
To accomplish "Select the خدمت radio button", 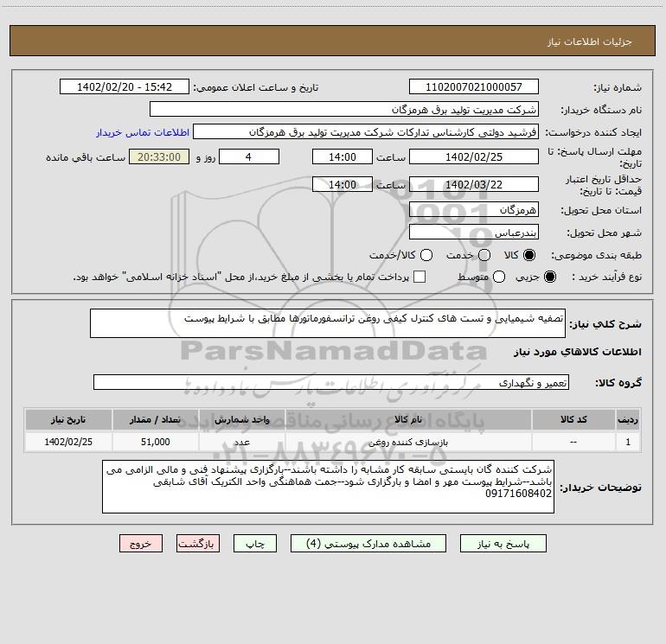I will coord(484,255).
